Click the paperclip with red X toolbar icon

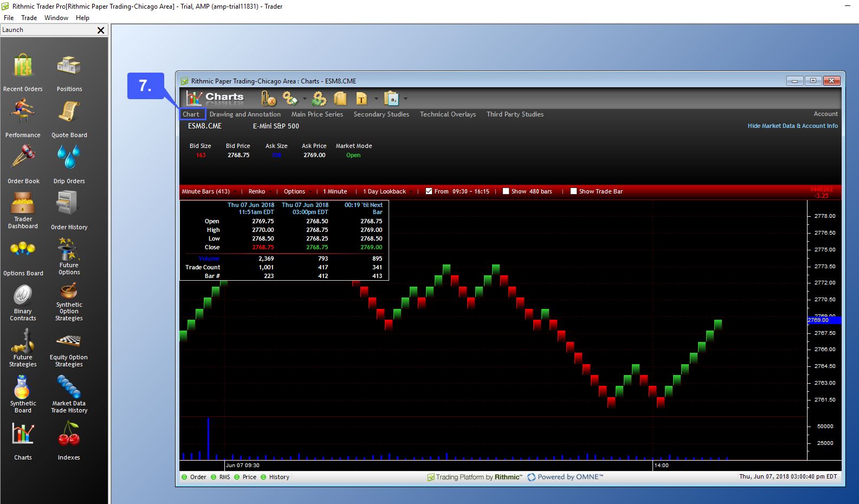click(269, 99)
